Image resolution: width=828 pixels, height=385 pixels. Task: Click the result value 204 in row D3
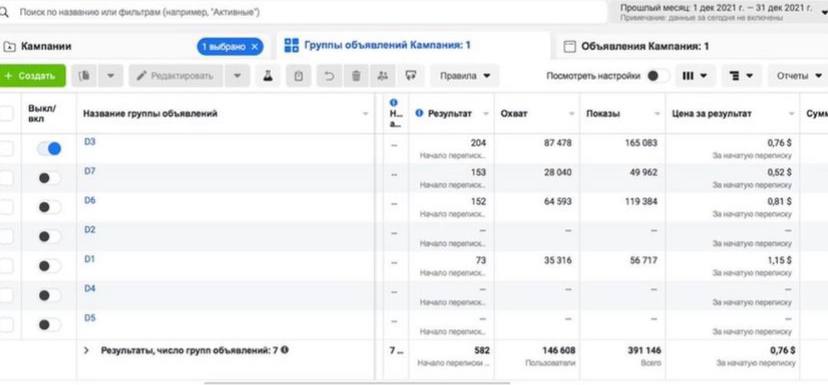(x=478, y=143)
